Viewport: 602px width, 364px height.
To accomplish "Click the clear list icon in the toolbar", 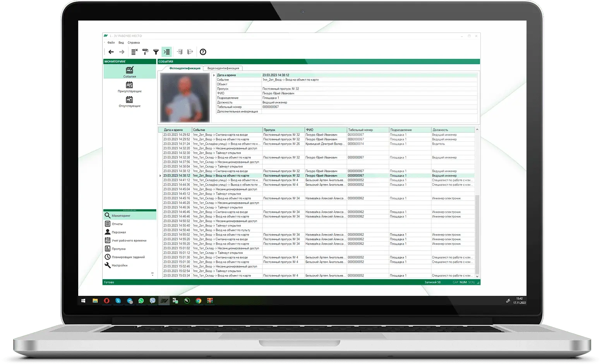I will [134, 52].
